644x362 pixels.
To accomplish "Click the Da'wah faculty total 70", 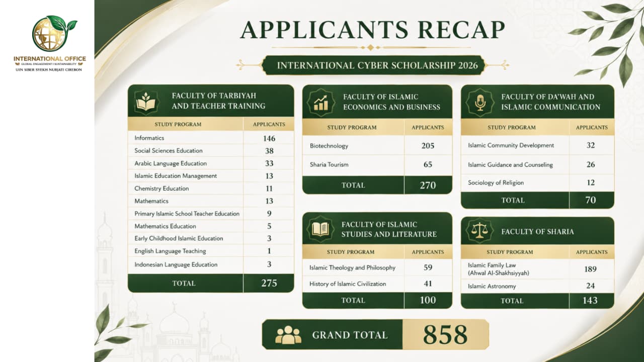I will [x=591, y=200].
